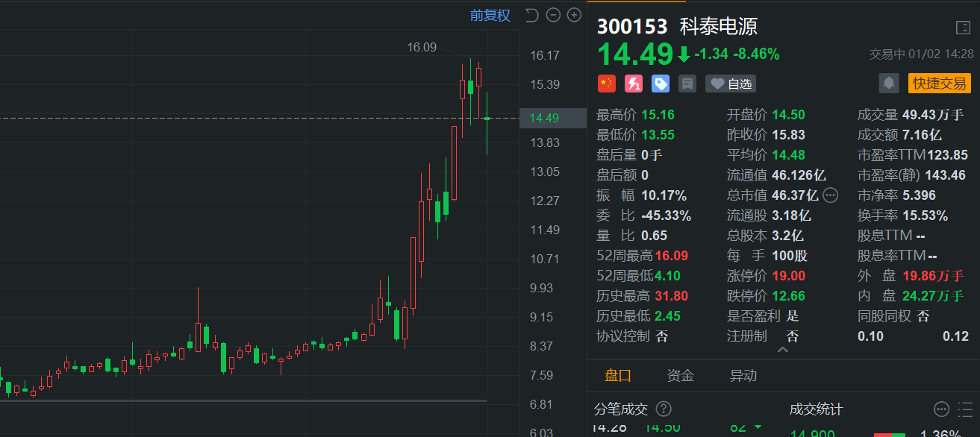Open more options for 成交统计
This screenshot has height=437, width=980.
pos(942,409)
